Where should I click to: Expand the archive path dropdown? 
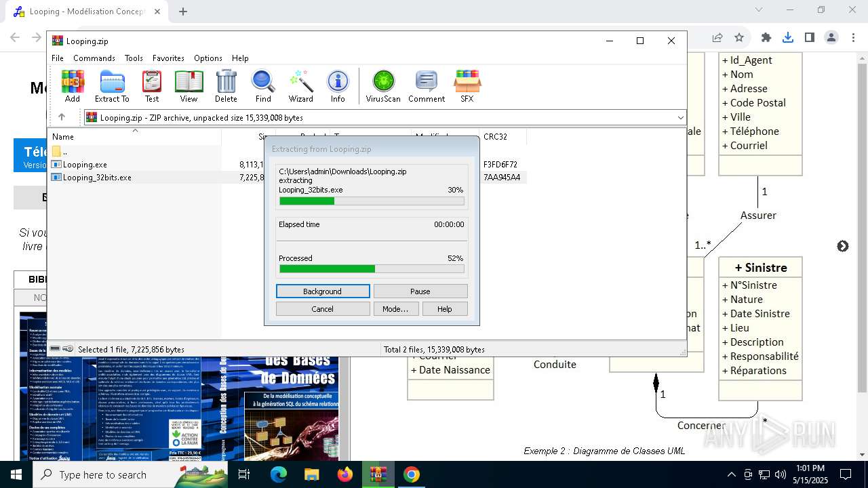point(680,118)
